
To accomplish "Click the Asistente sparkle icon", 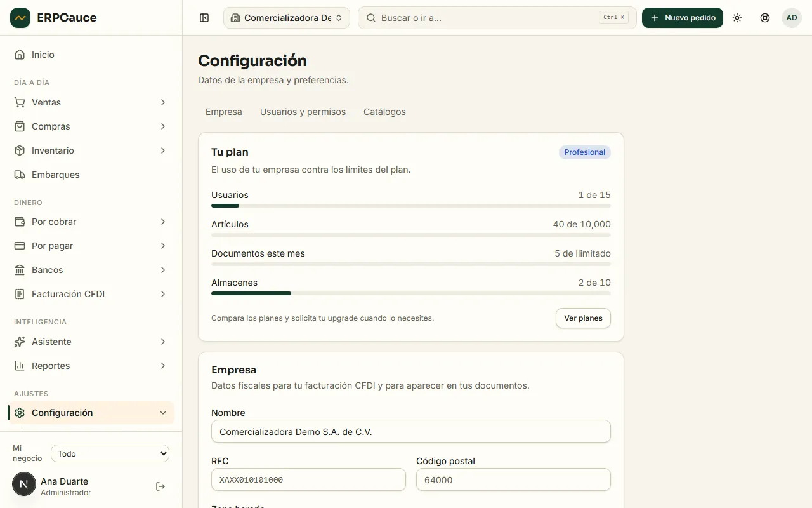I will click(20, 342).
